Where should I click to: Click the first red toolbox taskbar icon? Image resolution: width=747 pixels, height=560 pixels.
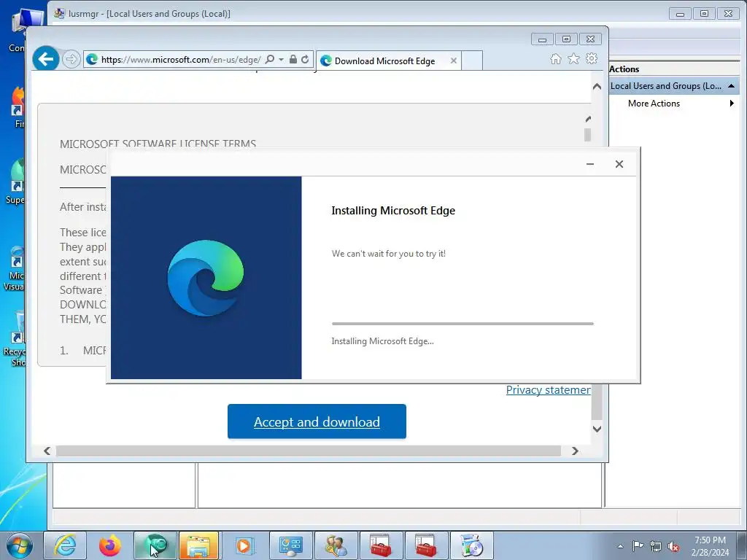(381, 545)
